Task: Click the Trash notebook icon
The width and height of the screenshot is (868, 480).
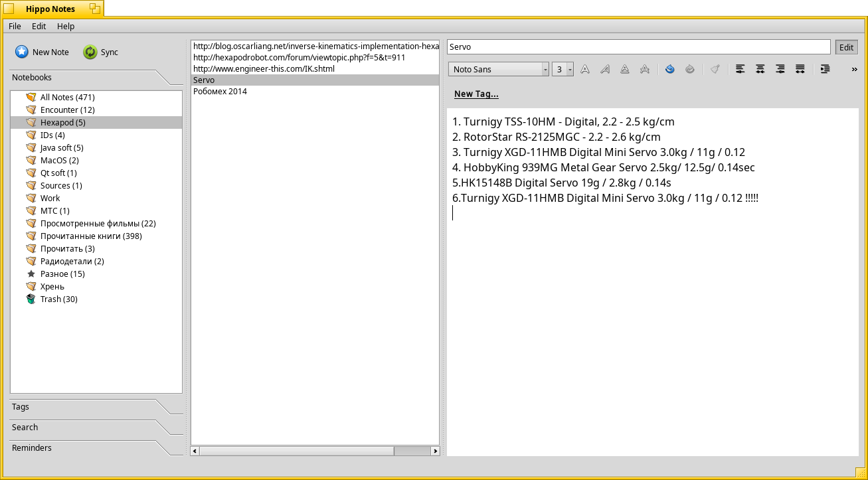Action: coord(31,299)
